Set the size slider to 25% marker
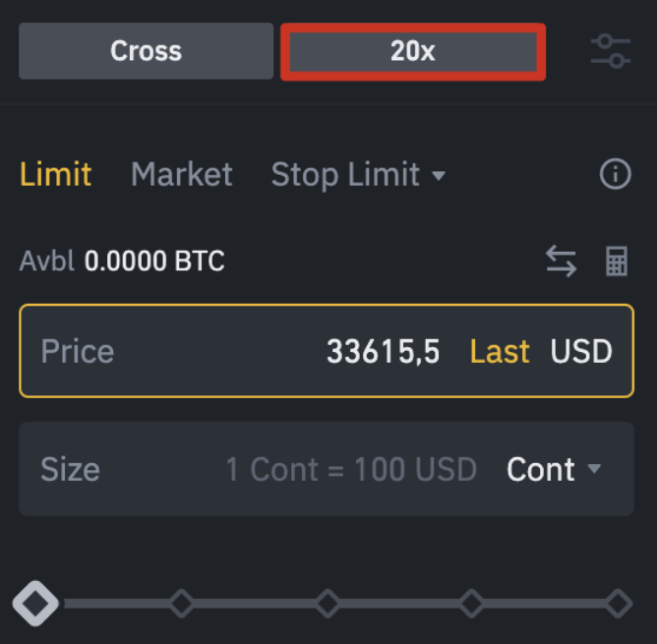 181,603
